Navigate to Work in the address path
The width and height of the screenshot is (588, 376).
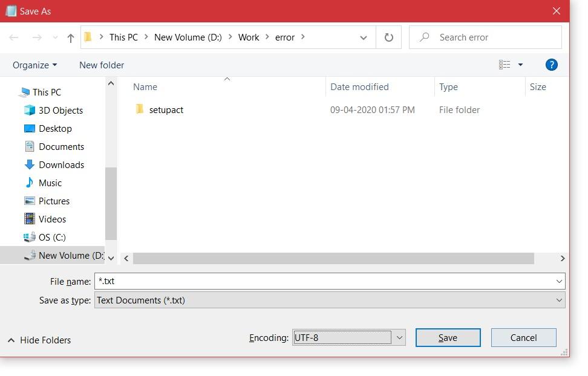[249, 37]
